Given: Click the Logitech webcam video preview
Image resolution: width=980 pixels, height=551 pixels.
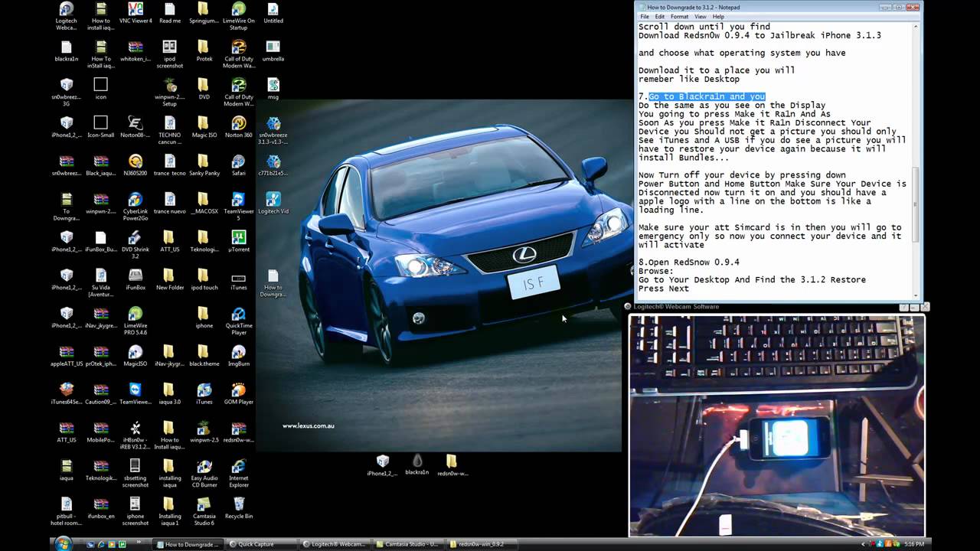Looking at the screenshot, I should click(776, 425).
